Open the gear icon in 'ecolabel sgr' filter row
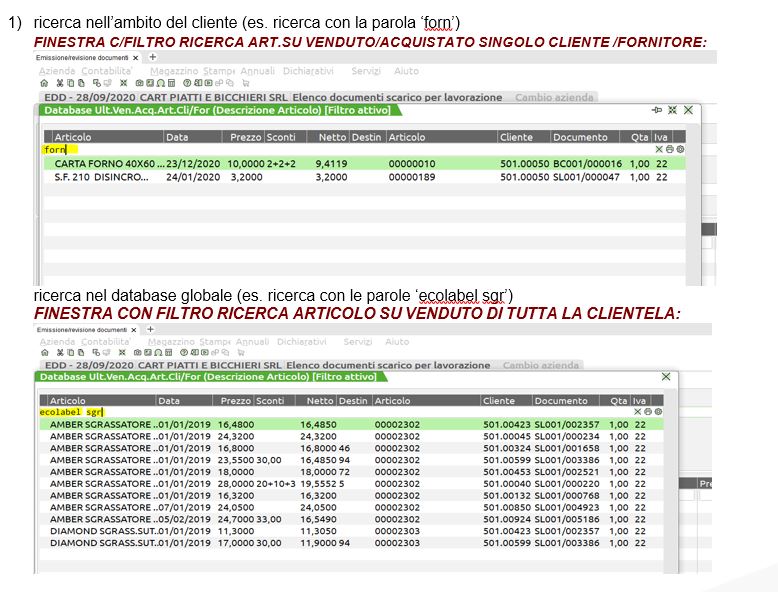 pyautogui.click(x=658, y=411)
